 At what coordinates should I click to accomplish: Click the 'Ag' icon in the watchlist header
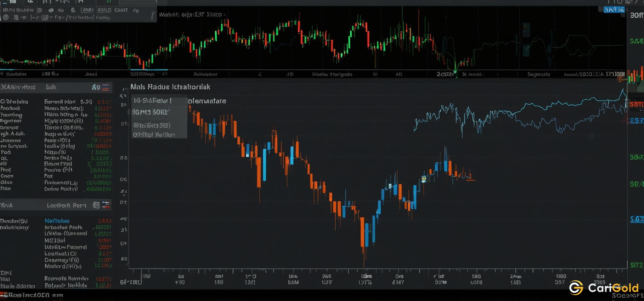[x=96, y=87]
